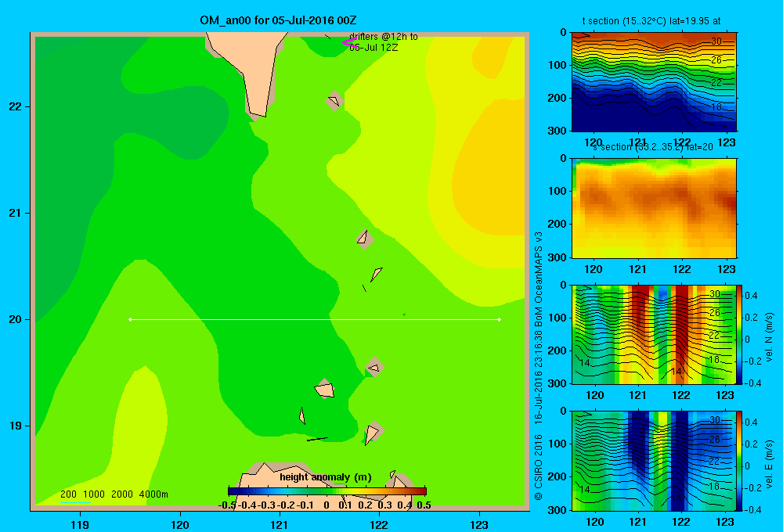Open the salinity section plot
Screen dimensions: 783x532
pyautogui.click(x=654, y=208)
